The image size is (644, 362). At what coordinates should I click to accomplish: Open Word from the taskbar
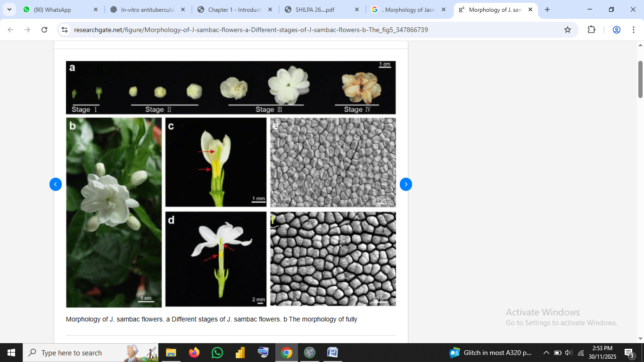coord(332,353)
